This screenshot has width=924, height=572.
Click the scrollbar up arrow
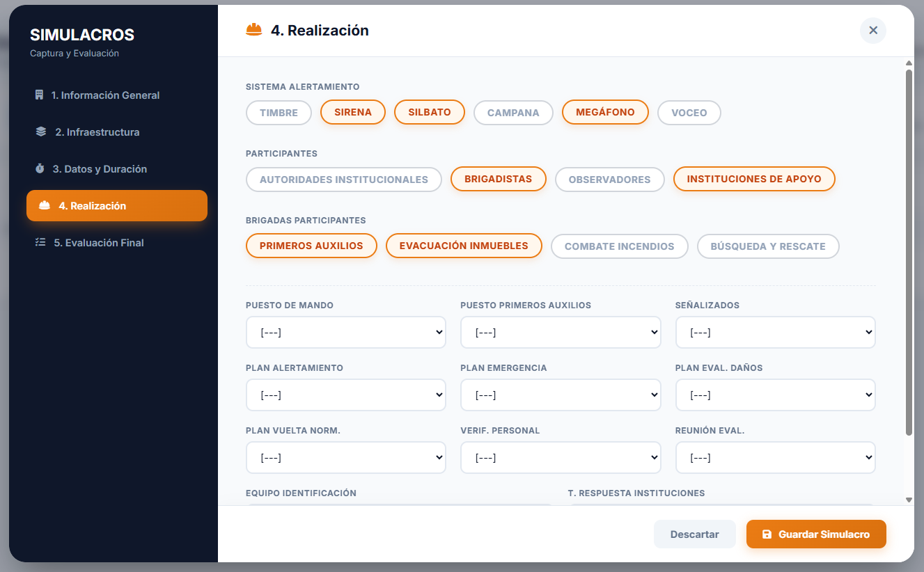point(909,63)
